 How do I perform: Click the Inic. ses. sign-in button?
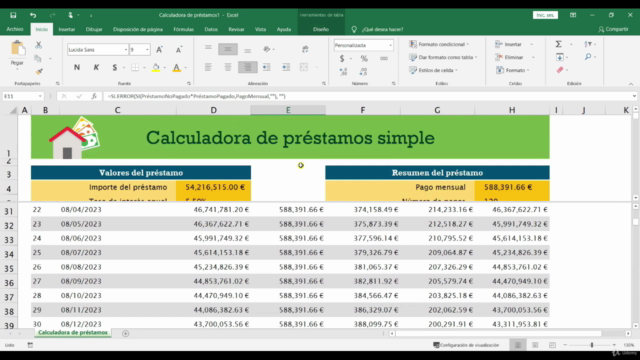(545, 15)
